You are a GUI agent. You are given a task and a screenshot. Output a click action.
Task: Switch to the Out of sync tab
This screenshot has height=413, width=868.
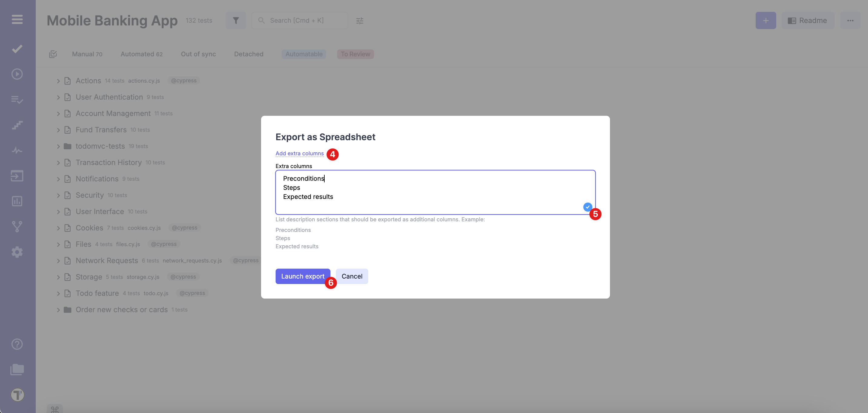click(x=198, y=54)
